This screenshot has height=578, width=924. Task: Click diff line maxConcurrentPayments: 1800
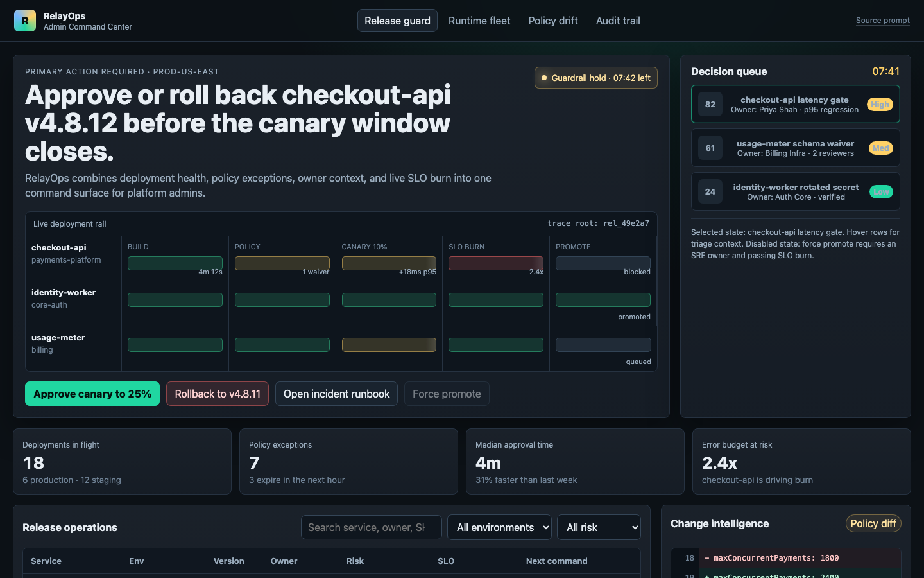click(786, 558)
